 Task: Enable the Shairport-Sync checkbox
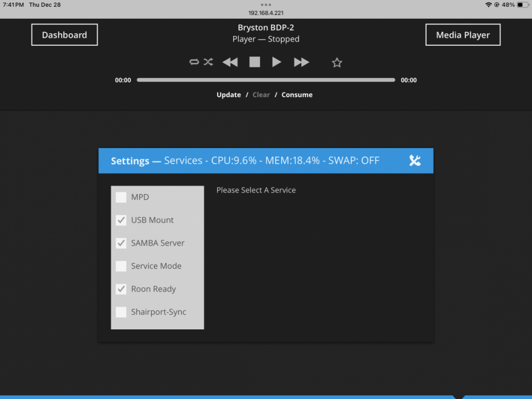pyautogui.click(x=121, y=312)
